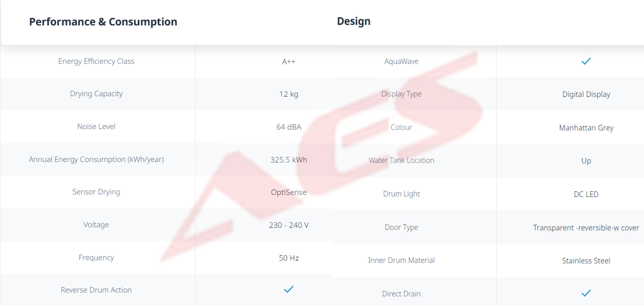The width and height of the screenshot is (644, 305).
Task: Click the DC LED drum light value
Action: pos(586,194)
